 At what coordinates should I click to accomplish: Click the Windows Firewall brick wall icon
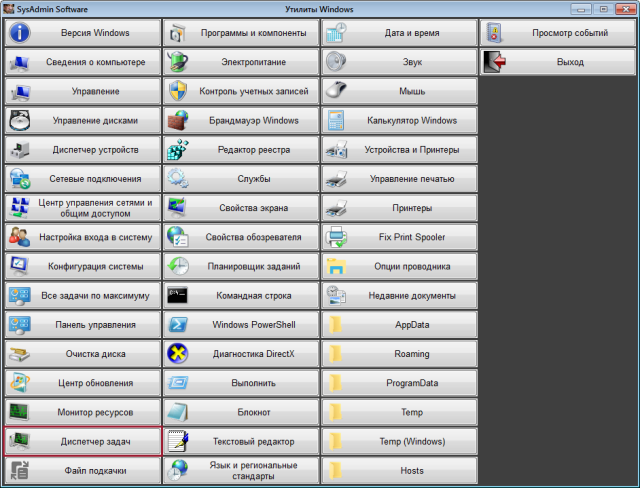[x=178, y=121]
